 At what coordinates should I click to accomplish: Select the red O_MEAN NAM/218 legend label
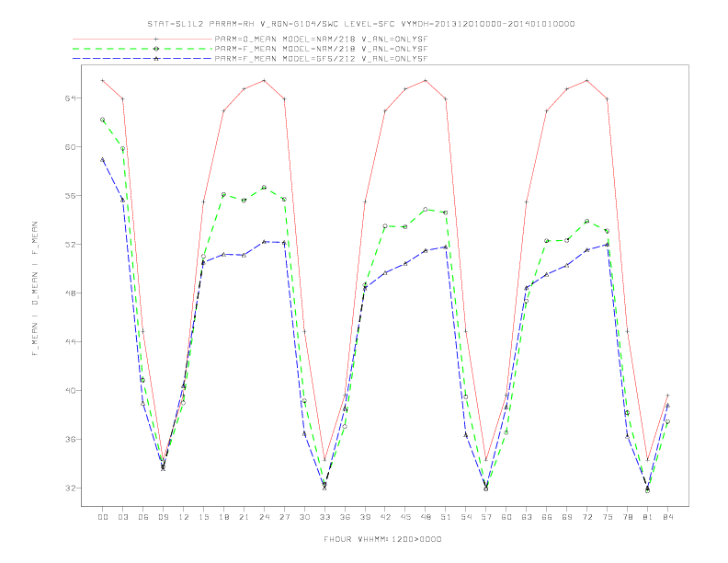click(x=321, y=39)
